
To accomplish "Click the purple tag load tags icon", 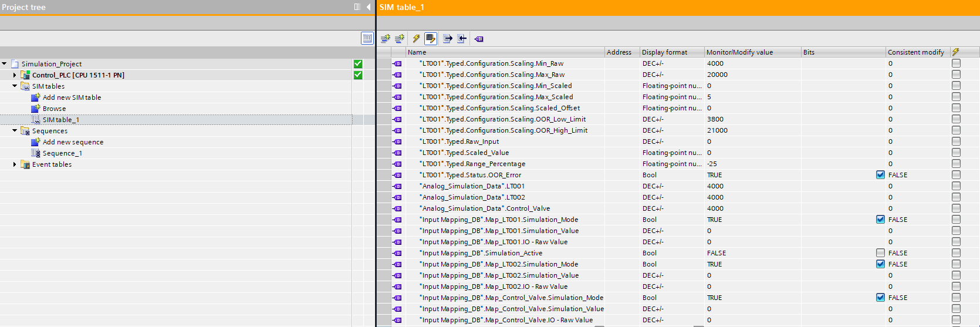I will click(479, 39).
